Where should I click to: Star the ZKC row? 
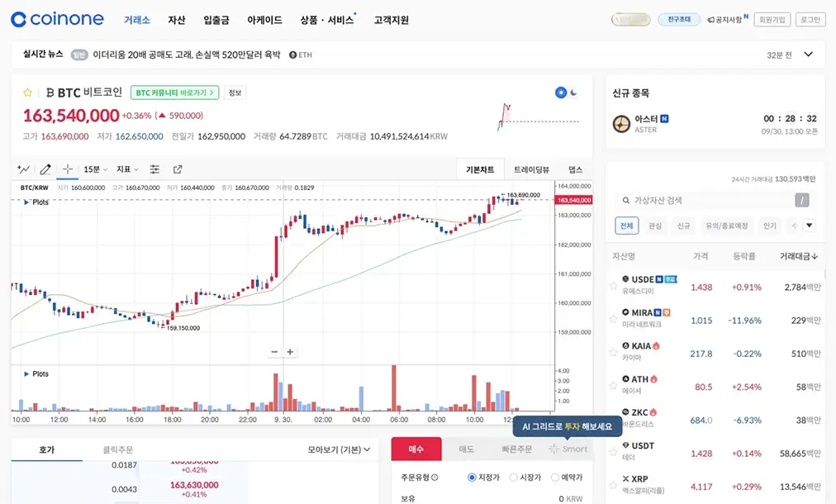pos(613,419)
